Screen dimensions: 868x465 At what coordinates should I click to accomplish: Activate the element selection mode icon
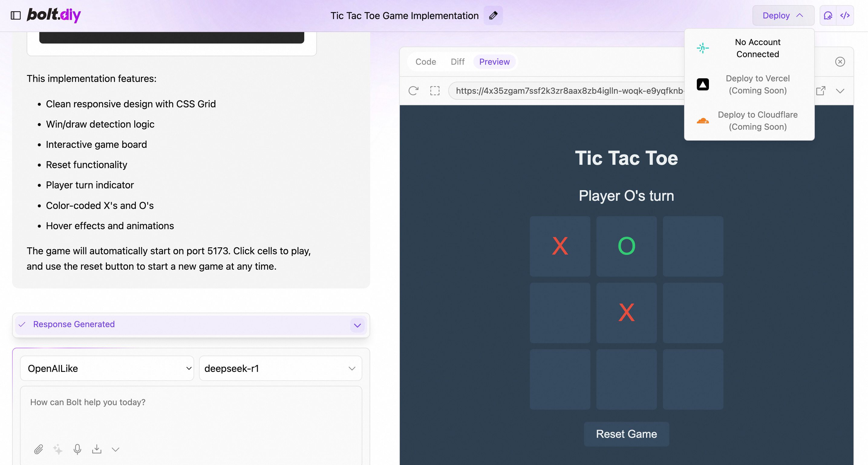[x=435, y=91]
